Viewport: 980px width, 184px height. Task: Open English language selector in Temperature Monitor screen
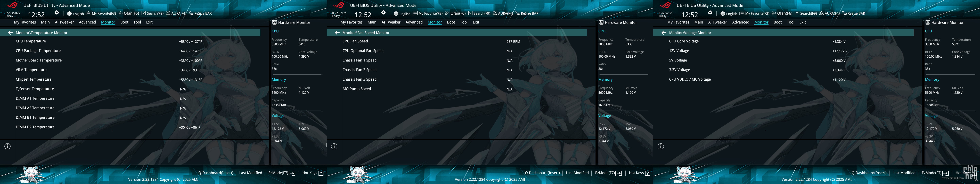(75, 14)
